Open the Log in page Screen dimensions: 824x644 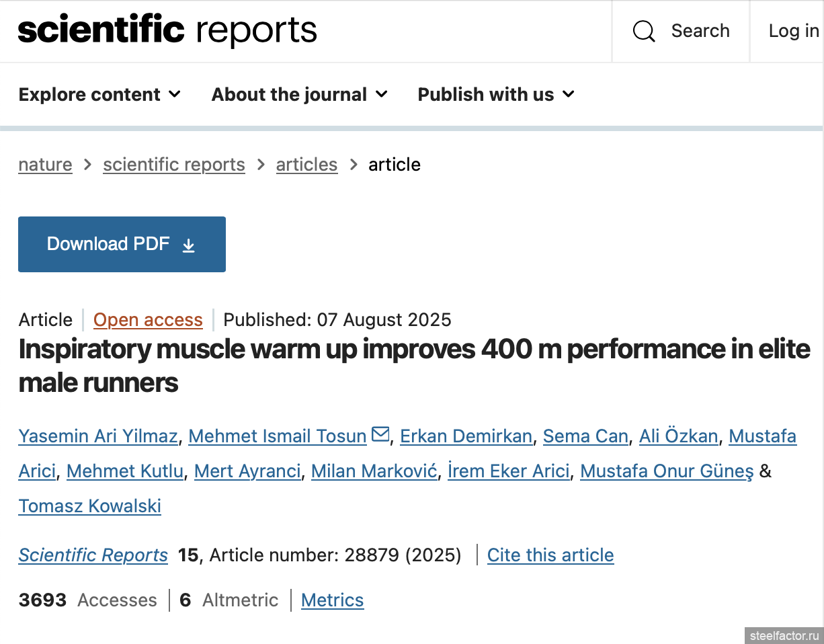[793, 31]
